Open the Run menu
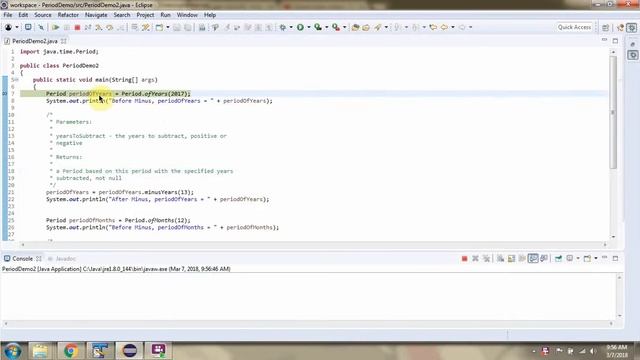This screenshot has height=360, width=640. point(165,15)
